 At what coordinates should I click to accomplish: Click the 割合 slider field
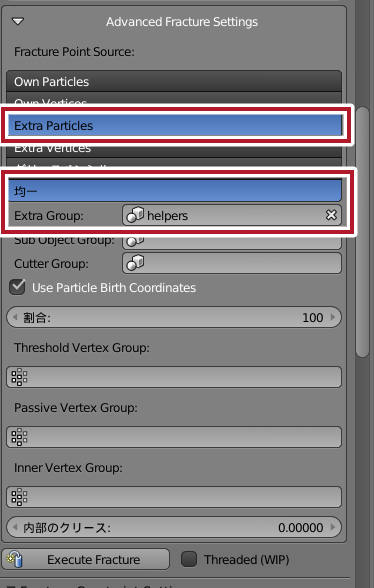click(174, 317)
